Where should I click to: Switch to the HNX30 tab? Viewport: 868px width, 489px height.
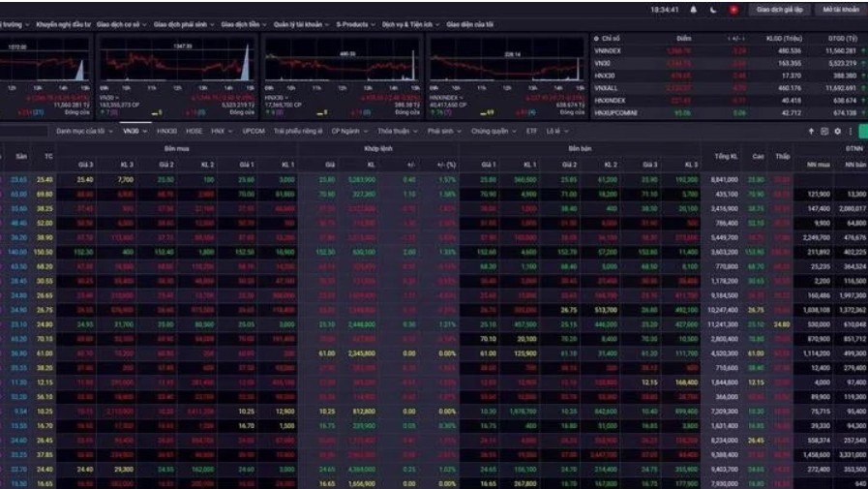coord(166,132)
